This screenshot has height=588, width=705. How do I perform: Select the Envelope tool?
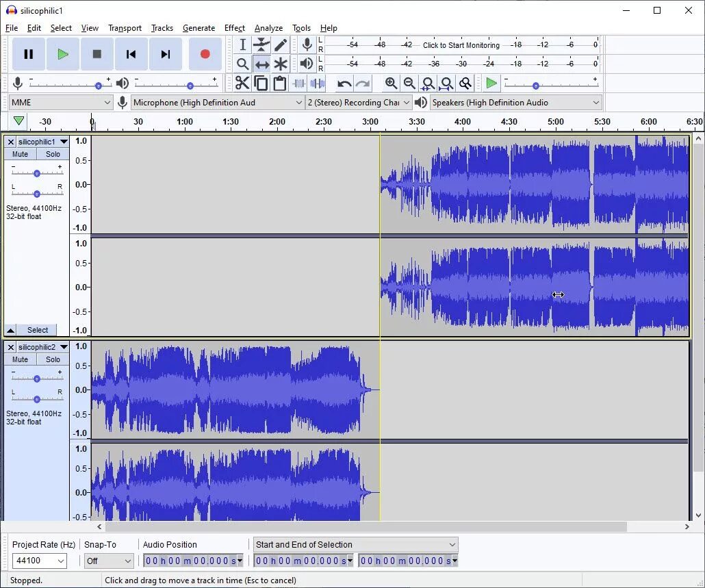(x=261, y=44)
